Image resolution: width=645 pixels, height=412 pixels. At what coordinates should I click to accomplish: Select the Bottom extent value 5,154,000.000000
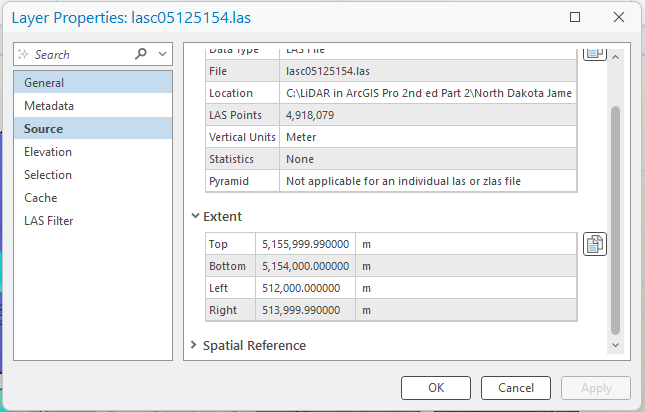(306, 266)
